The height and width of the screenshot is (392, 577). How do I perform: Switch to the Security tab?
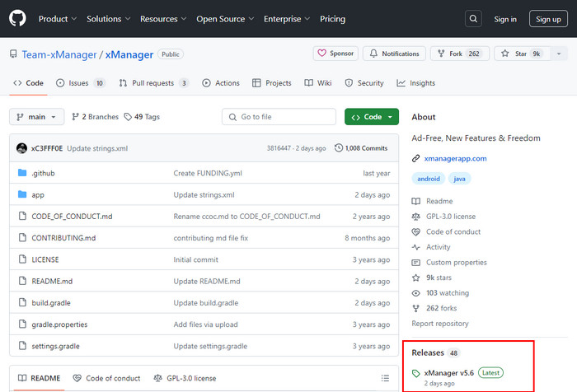(364, 83)
